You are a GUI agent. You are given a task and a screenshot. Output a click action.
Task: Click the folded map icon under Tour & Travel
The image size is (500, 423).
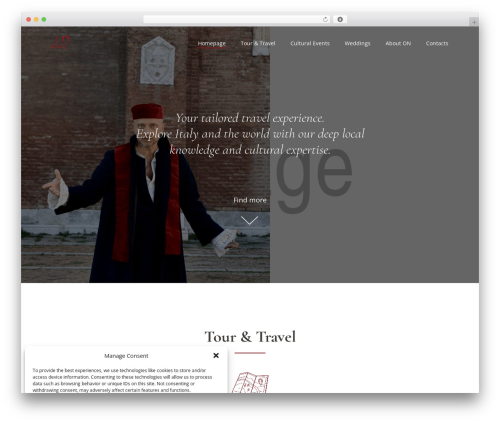[250, 383]
